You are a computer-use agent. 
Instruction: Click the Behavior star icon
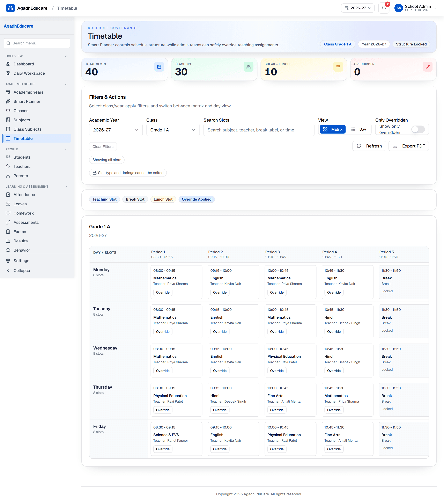tap(8, 250)
